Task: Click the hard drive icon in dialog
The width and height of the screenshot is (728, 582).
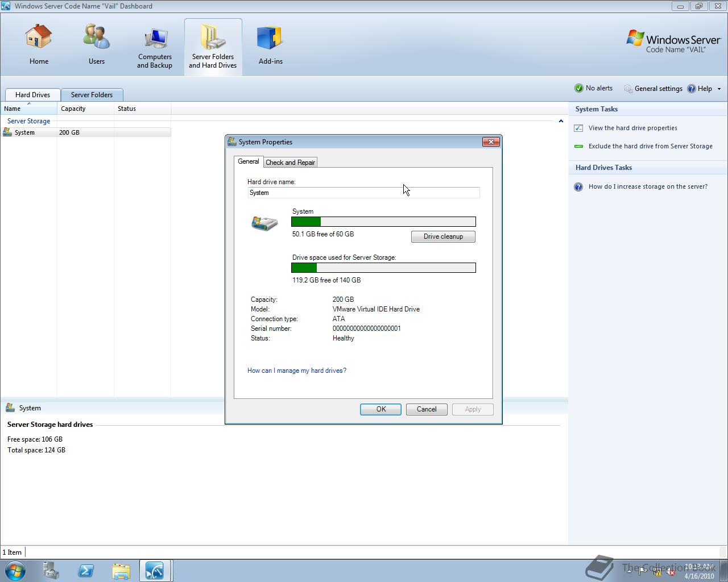Action: point(264,223)
